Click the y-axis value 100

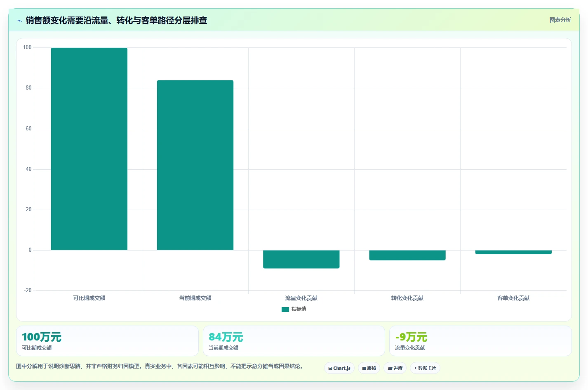click(27, 47)
